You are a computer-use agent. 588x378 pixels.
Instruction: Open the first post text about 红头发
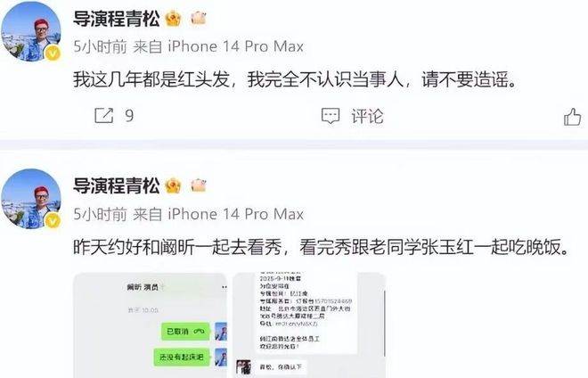[295, 80]
